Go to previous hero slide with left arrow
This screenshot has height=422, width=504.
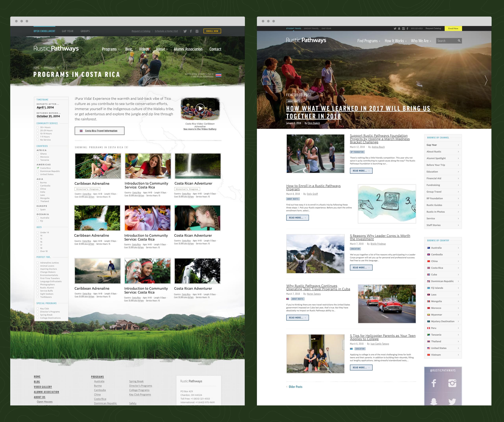262,80
